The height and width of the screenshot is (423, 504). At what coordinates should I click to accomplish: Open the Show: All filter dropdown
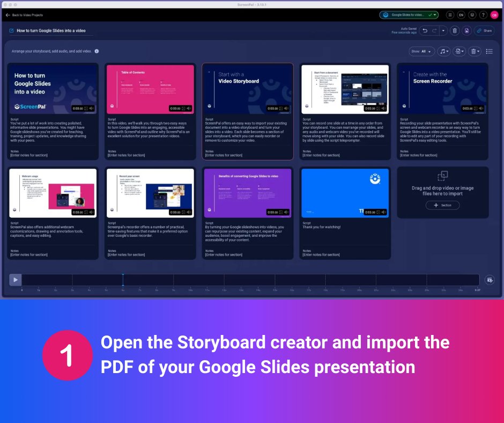(421, 51)
